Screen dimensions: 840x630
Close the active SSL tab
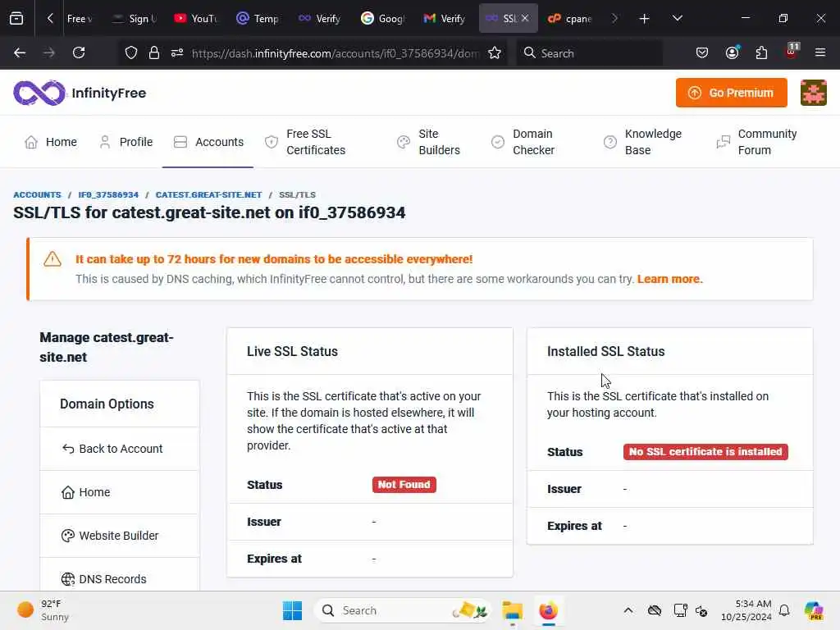tap(525, 18)
